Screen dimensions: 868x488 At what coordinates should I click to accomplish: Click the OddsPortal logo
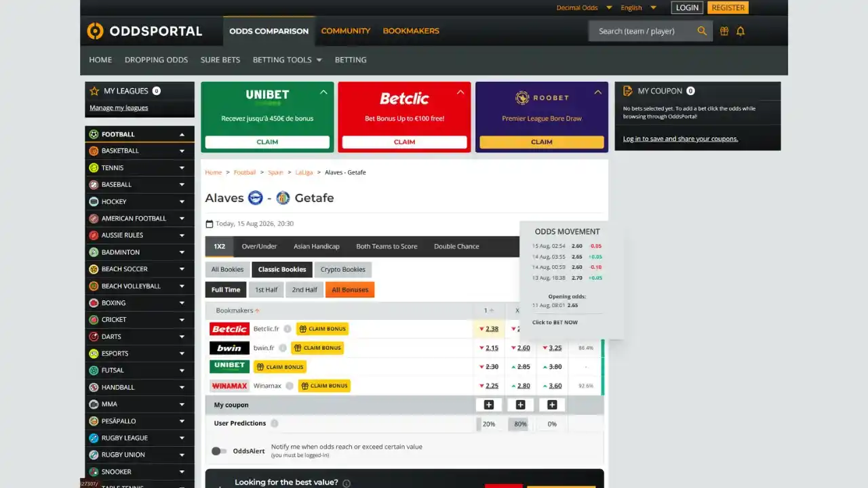pos(144,31)
